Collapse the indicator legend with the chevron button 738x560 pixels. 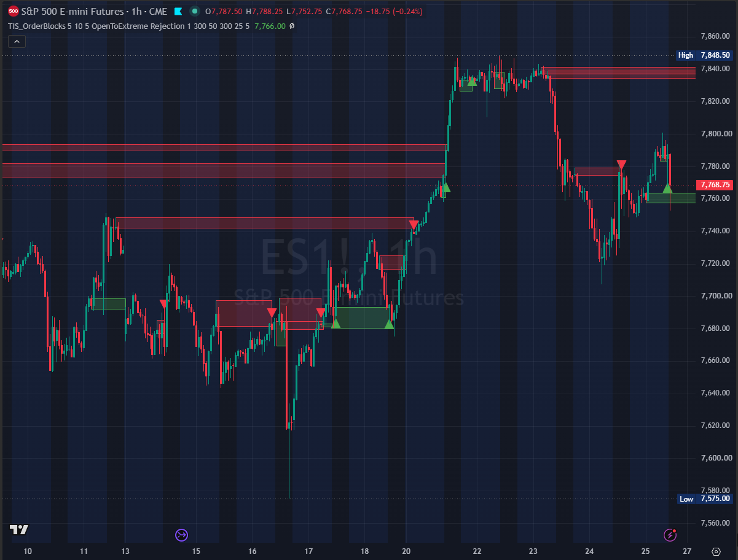16,41
